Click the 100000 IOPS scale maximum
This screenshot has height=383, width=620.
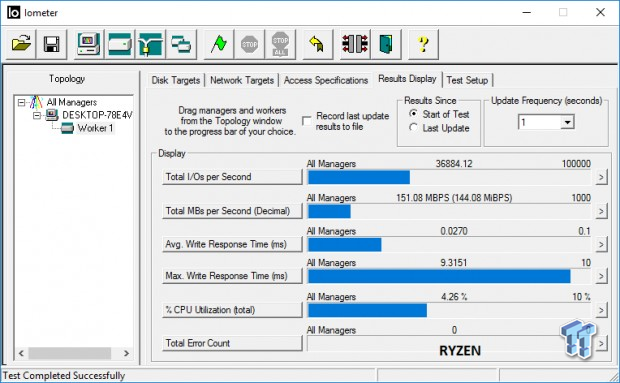point(576,164)
